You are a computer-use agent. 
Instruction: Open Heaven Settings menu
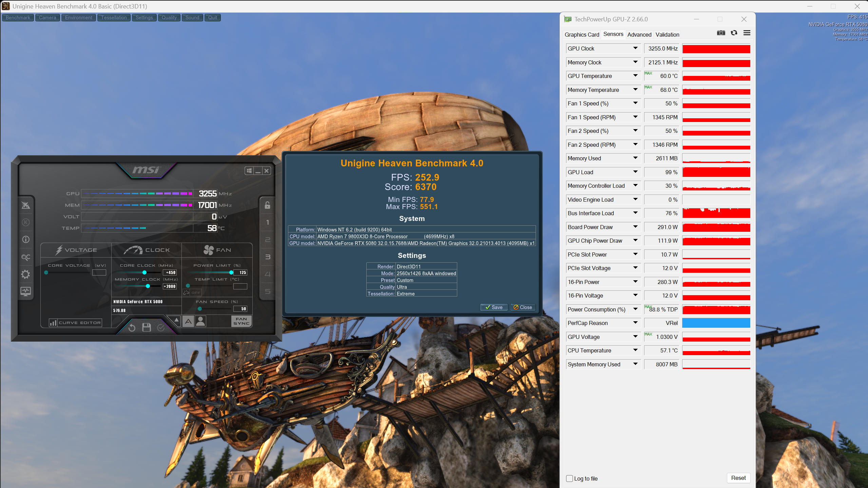coord(144,18)
